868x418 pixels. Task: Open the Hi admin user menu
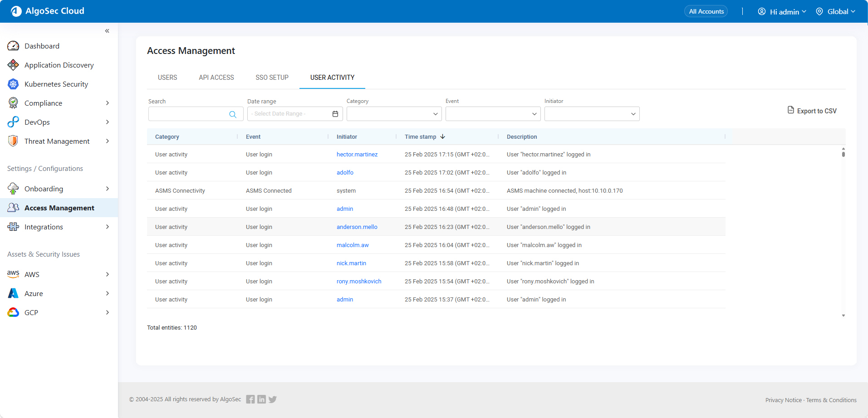pyautogui.click(x=782, y=11)
